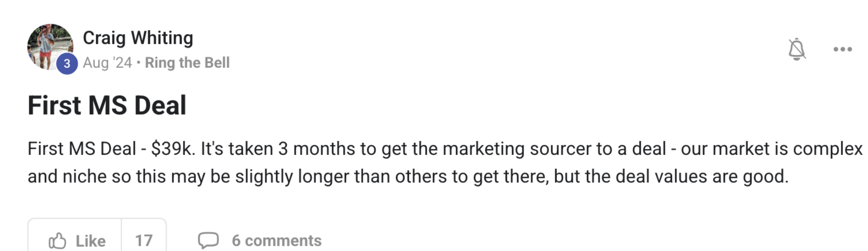Click the word 'comments' beside the count

click(x=283, y=241)
